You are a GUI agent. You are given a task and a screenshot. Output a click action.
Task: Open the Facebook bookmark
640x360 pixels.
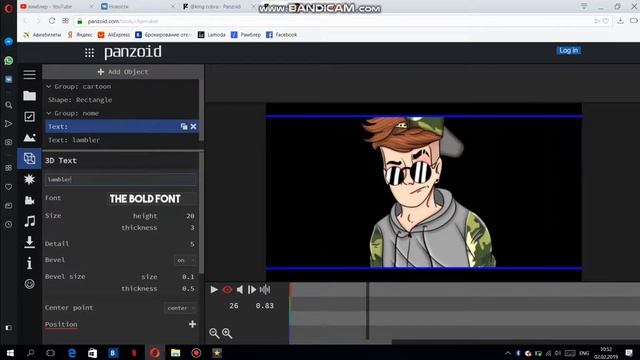pyautogui.click(x=282, y=35)
